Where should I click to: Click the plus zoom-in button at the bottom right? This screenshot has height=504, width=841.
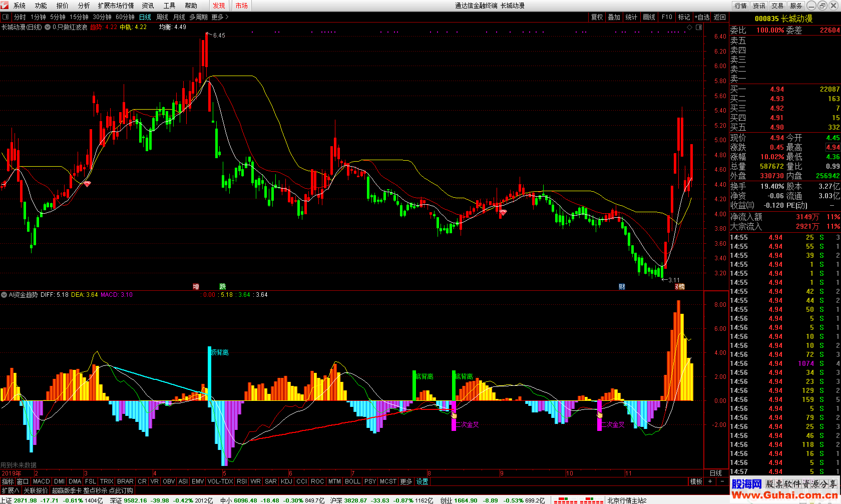710,481
